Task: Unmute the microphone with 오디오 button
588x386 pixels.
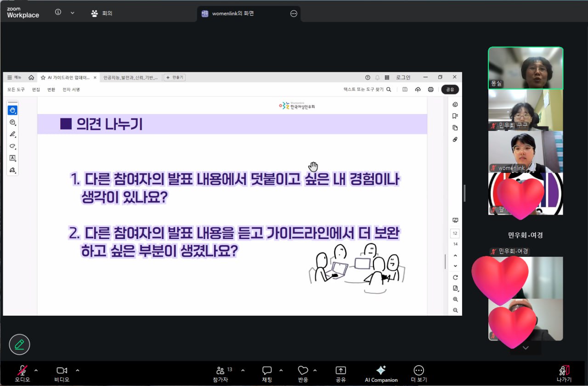Action: (22, 374)
